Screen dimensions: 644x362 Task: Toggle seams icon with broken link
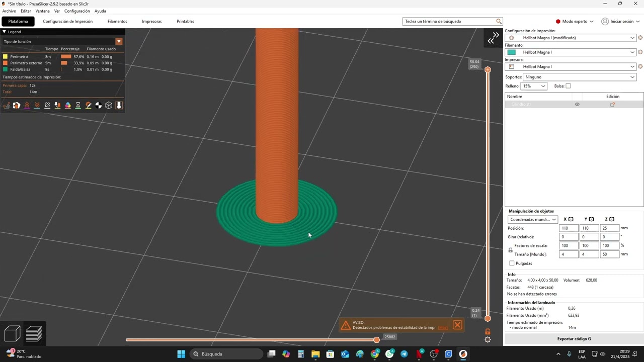pos(47,106)
